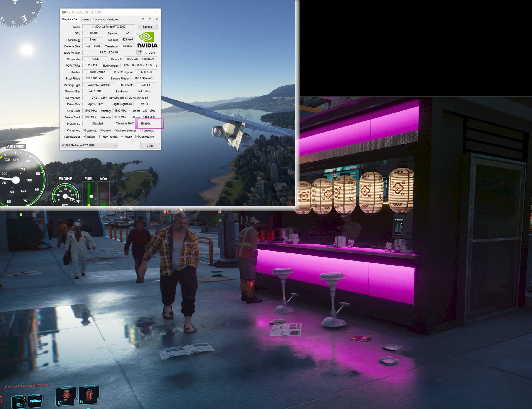This screenshot has height=409, width=532.
Task: Click the Resizable BAR value Enabled
Action: (146, 124)
